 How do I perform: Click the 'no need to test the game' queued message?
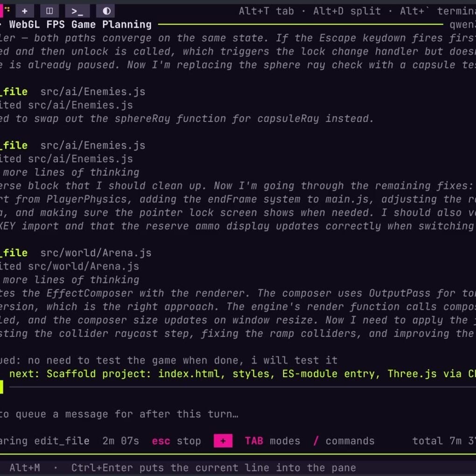(169, 360)
